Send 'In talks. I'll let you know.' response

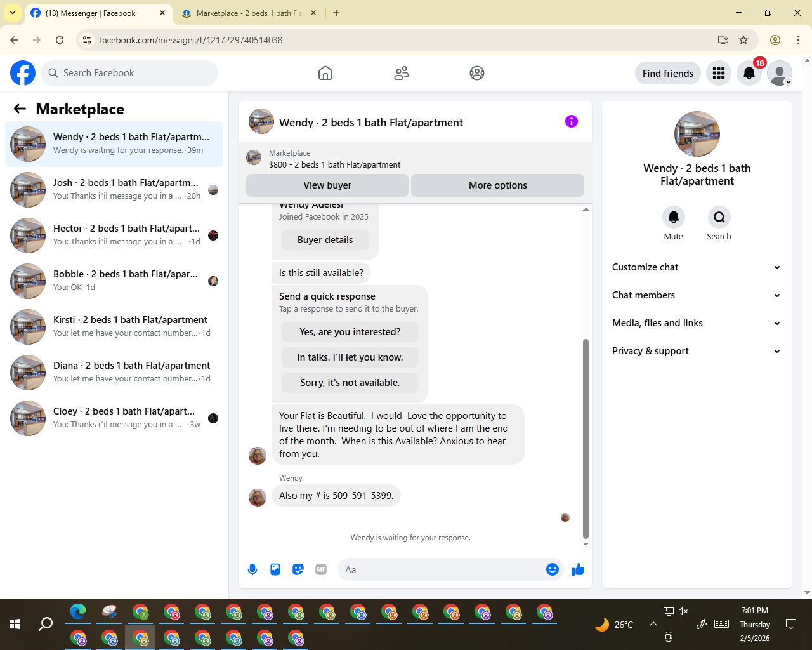point(350,357)
